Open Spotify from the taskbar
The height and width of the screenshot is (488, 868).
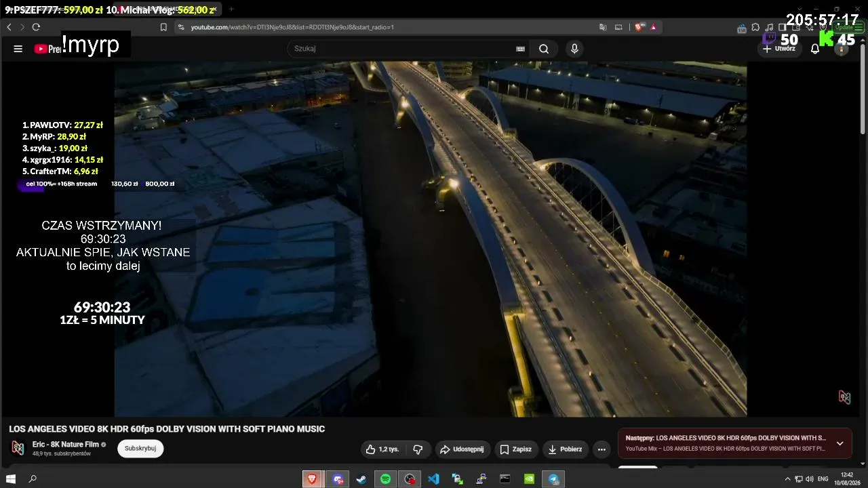click(x=385, y=479)
